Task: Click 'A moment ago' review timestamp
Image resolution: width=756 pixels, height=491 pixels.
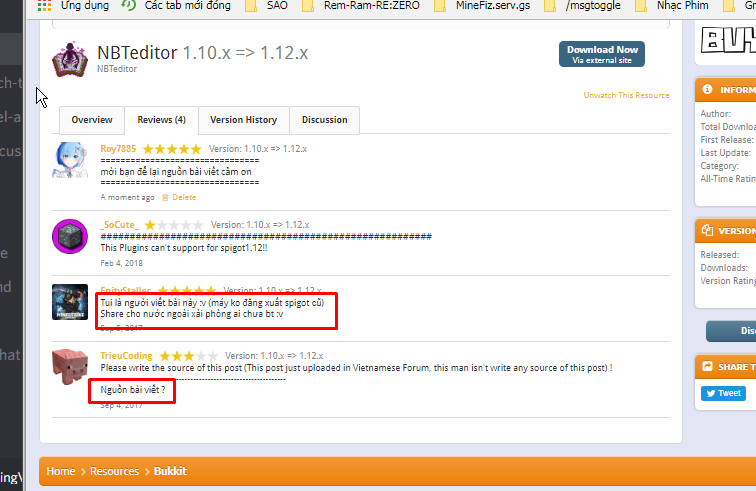Action: click(127, 197)
